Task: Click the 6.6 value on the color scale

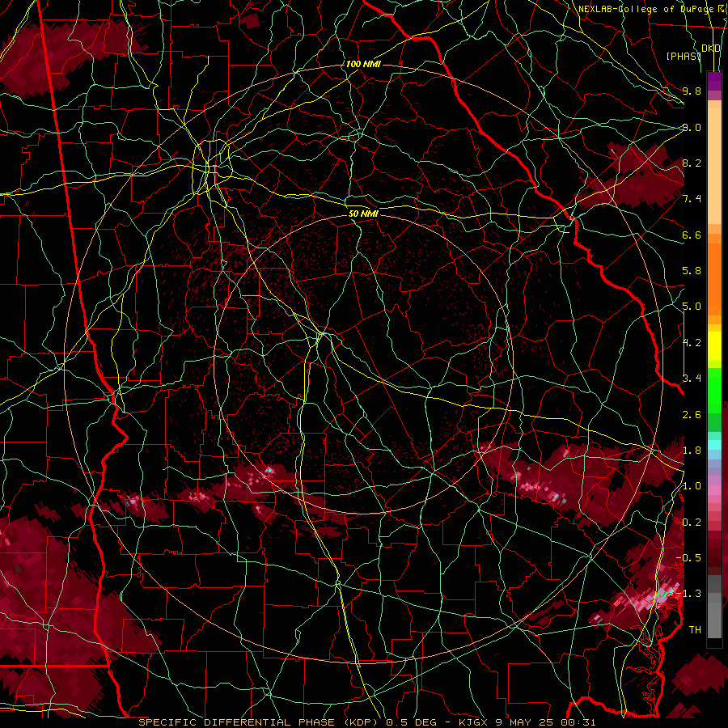Action: tap(692, 235)
